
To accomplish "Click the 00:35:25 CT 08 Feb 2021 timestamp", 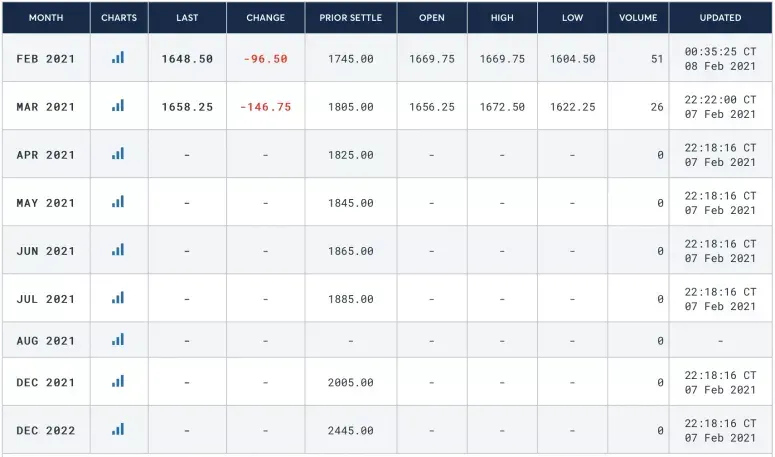I will tap(721, 59).
